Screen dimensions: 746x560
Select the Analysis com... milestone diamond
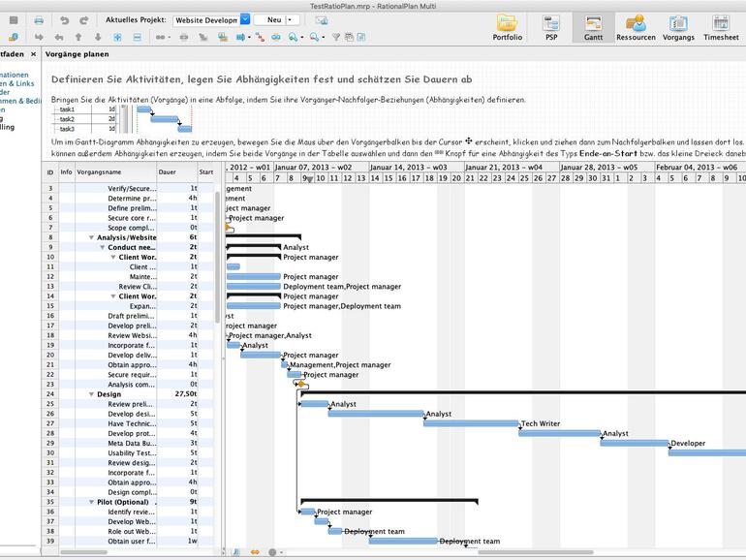(300, 384)
